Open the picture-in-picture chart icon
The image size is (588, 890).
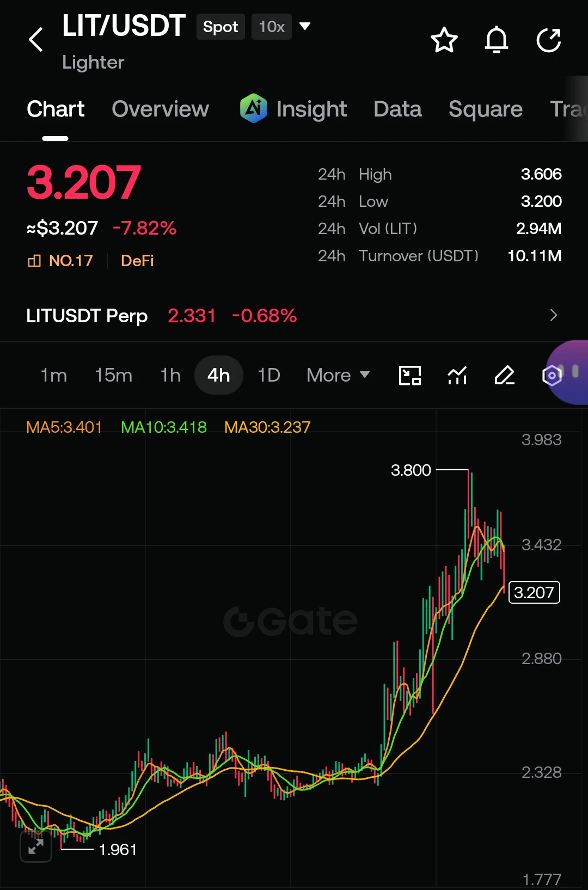pos(410,376)
